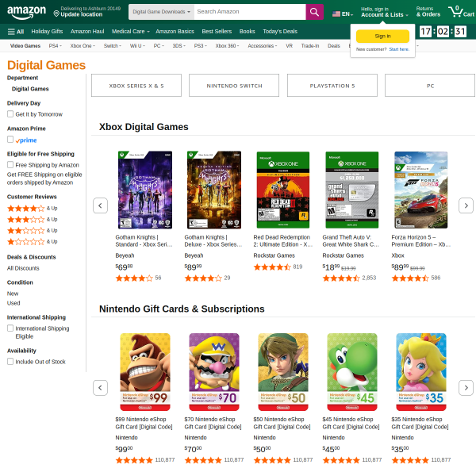Filter by New condition

pyautogui.click(x=13, y=294)
